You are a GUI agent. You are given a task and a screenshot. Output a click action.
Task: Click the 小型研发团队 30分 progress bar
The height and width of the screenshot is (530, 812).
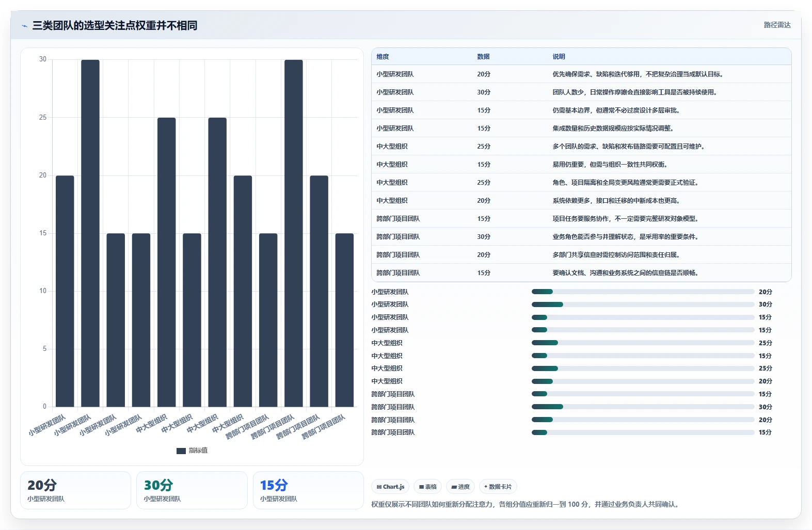643,304
